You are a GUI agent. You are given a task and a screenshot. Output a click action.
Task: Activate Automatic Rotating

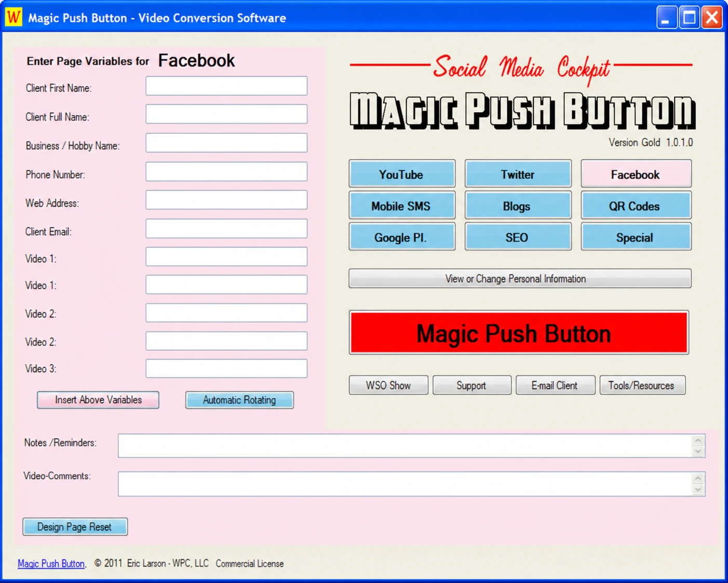239,400
